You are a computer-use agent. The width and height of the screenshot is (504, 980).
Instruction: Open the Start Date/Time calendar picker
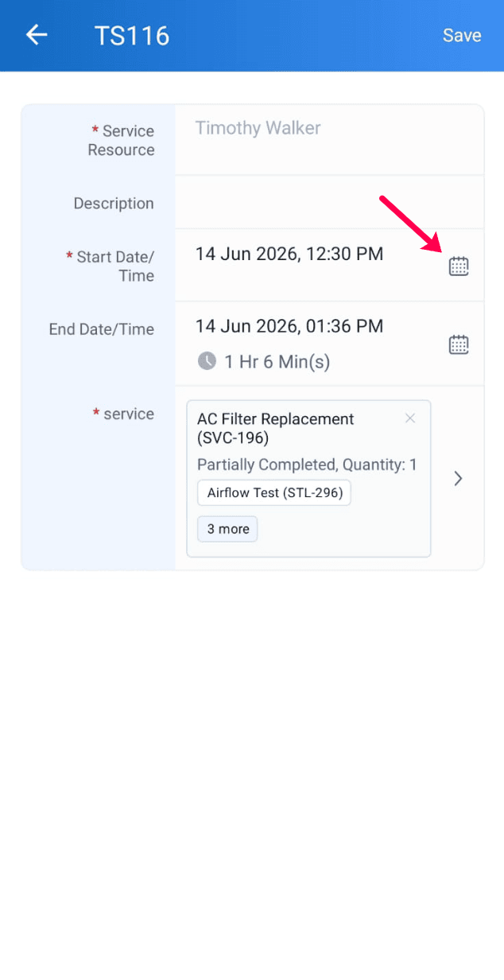459,266
